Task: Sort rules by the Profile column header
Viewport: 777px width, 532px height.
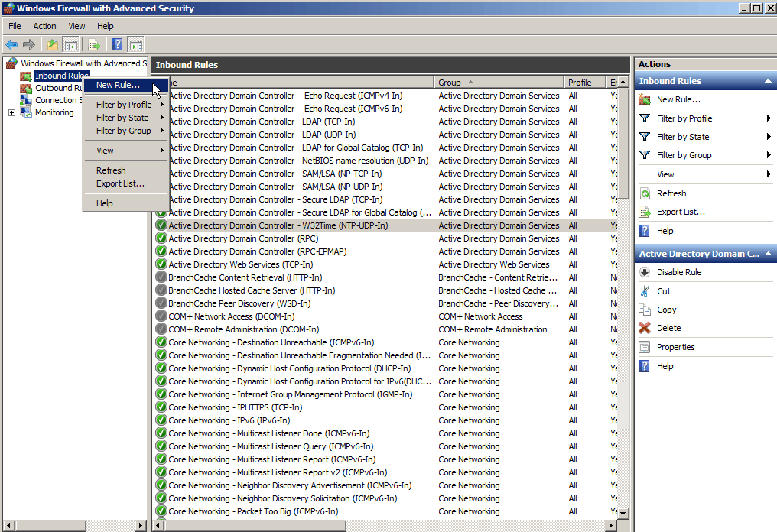Action: tap(585, 83)
